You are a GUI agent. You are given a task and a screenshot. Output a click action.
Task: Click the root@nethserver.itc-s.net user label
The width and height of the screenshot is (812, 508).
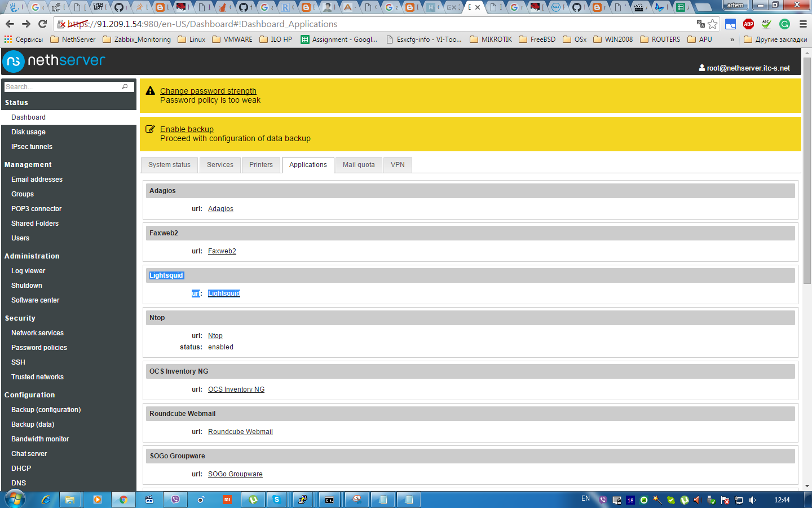point(744,68)
